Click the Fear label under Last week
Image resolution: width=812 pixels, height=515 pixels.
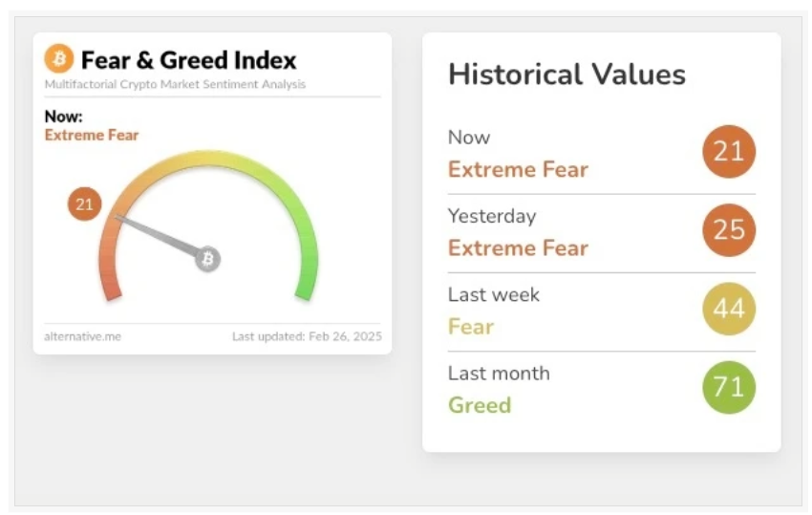pyautogui.click(x=471, y=327)
